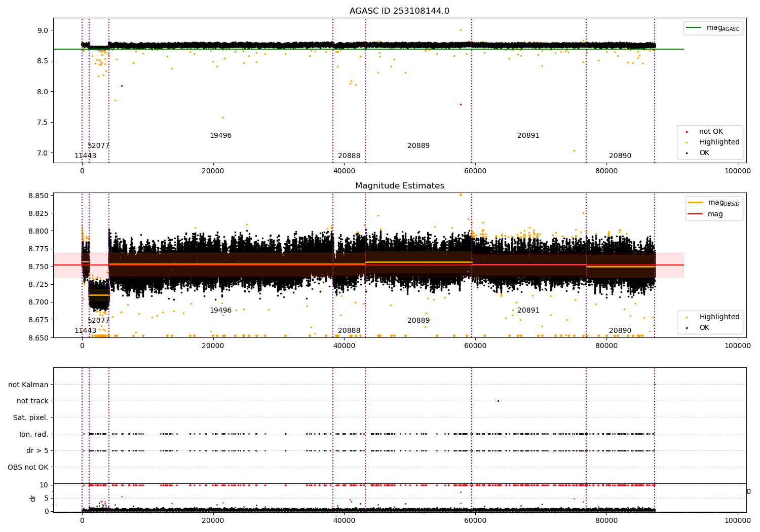Click the plot title AGASC ID 253108144.0

pos(399,11)
